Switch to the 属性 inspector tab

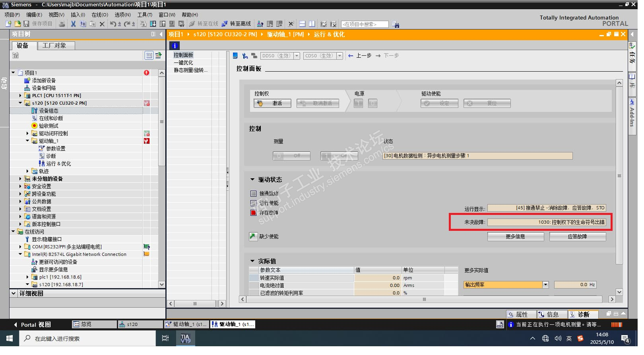(521, 314)
